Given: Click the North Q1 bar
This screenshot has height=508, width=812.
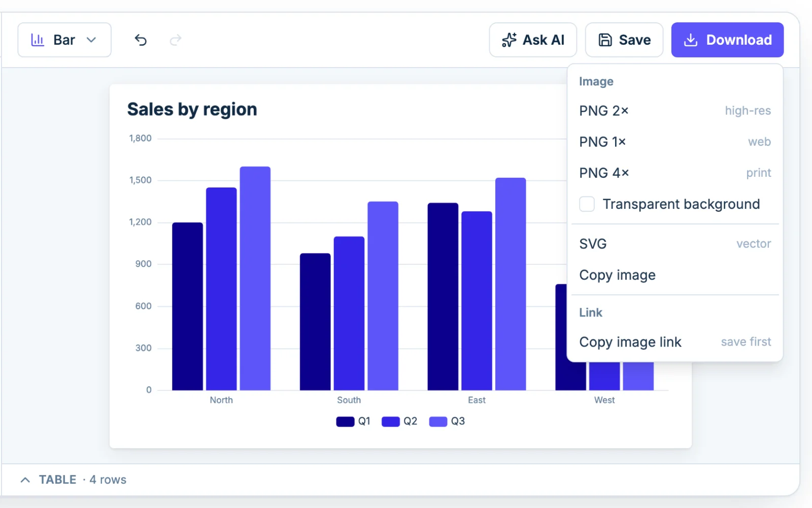Looking at the screenshot, I should [187, 306].
